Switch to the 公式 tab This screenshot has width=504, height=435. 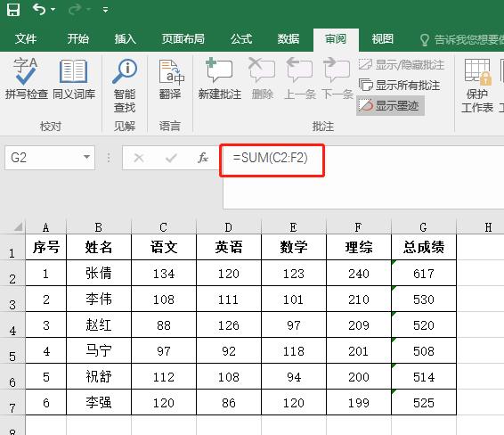[x=241, y=39]
